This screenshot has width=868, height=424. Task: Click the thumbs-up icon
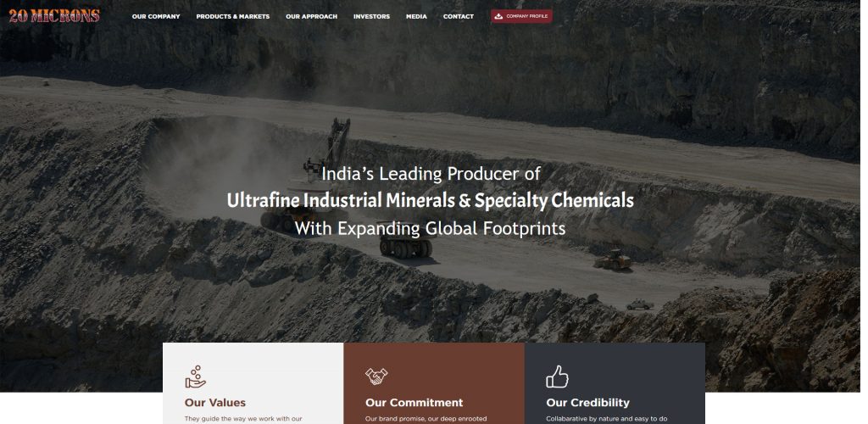pos(557,377)
